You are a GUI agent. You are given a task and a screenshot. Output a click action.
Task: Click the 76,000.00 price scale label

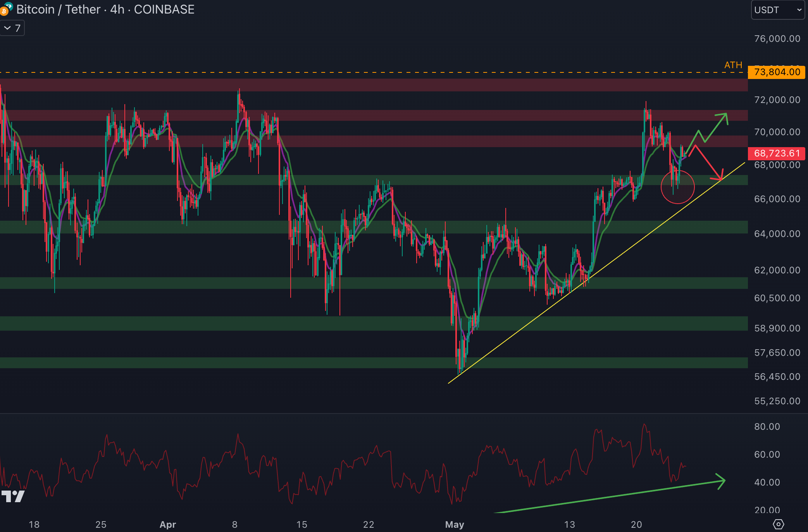click(777, 39)
